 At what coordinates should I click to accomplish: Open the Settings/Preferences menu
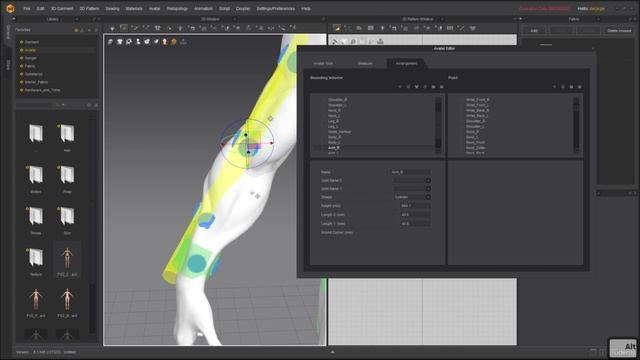276,9
